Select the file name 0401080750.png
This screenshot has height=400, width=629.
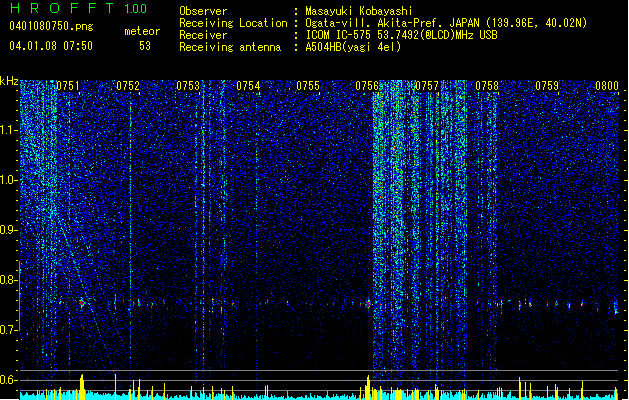tap(51, 26)
